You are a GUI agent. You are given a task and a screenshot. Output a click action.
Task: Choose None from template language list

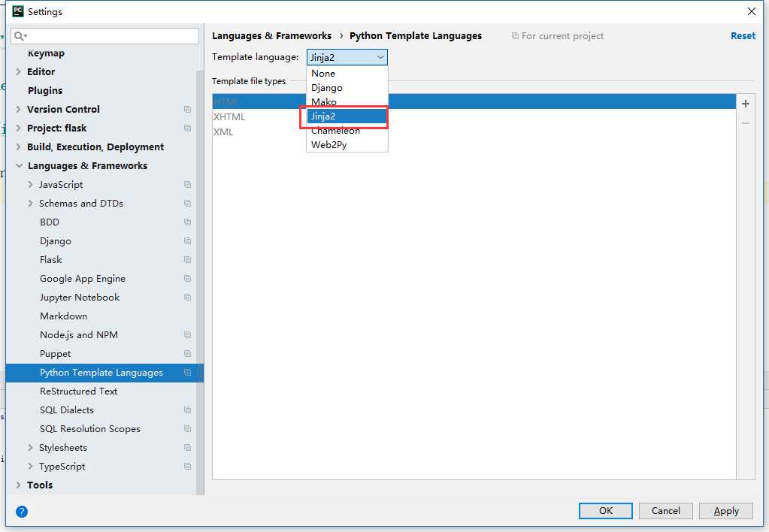tap(347, 74)
